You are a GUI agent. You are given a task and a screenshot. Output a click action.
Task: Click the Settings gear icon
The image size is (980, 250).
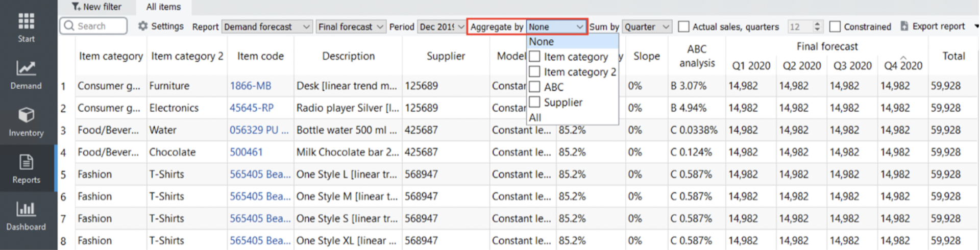[x=143, y=26]
